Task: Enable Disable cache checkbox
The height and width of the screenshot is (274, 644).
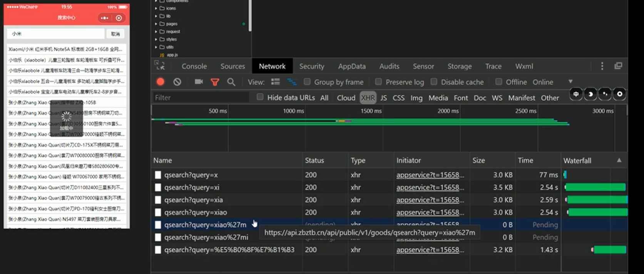Action: 434,82
